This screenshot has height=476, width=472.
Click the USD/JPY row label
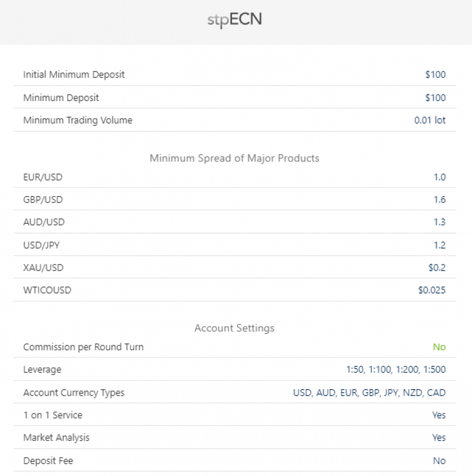[41, 245]
